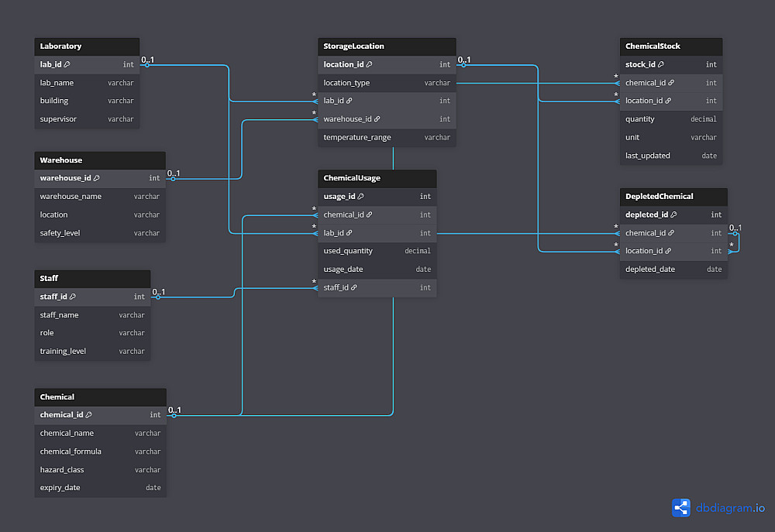The image size is (775, 532).
Task: Click the key icon beside ChemicalUsage usage_id
Action: point(361,197)
